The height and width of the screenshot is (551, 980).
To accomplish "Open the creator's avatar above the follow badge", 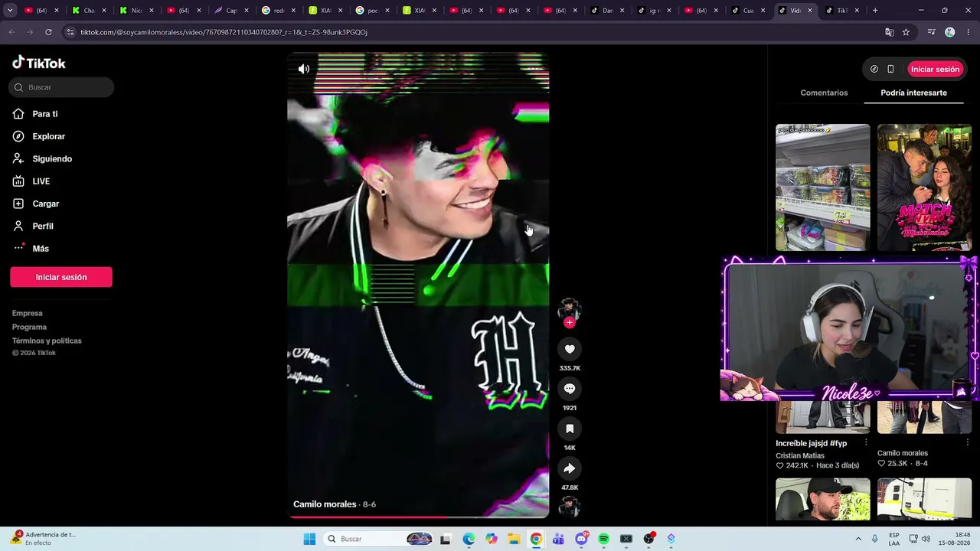I will [569, 308].
